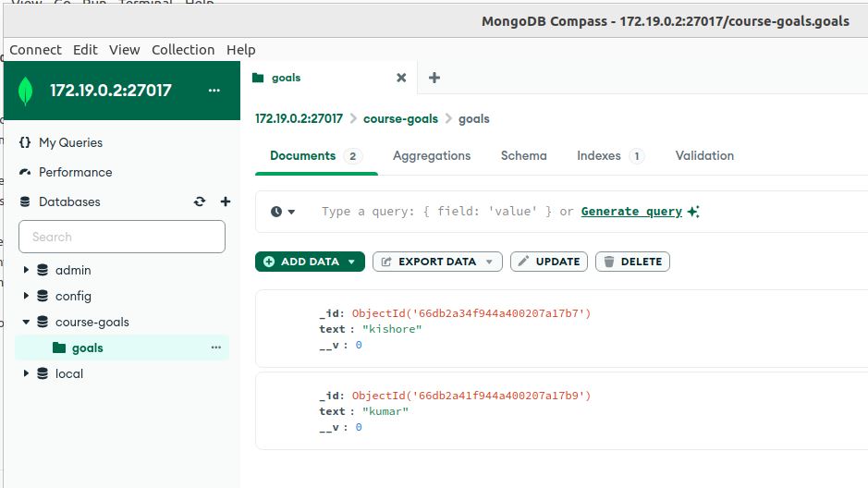
Task: Open the EXPORT DATA dropdown
Action: (437, 262)
